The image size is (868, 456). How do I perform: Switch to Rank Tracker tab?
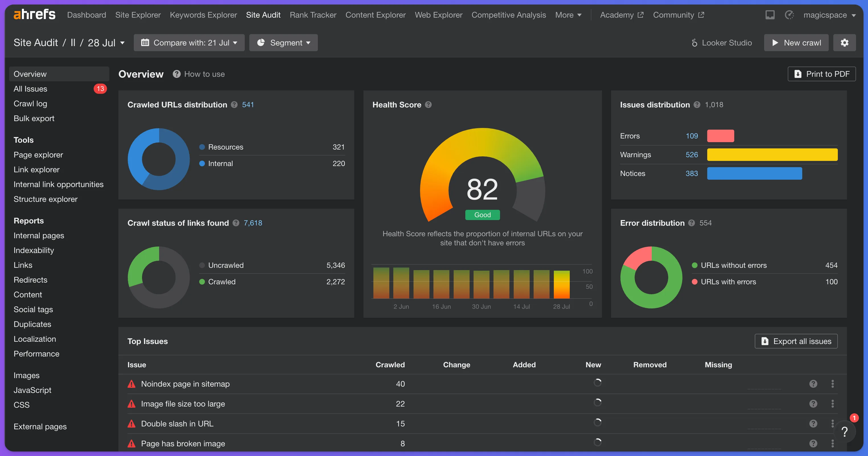pyautogui.click(x=313, y=15)
